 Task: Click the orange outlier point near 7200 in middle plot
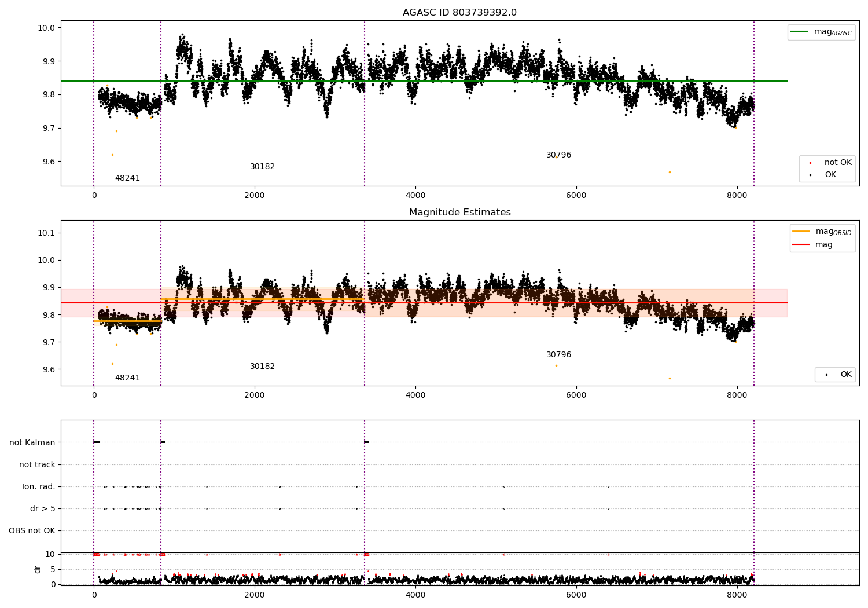click(670, 378)
